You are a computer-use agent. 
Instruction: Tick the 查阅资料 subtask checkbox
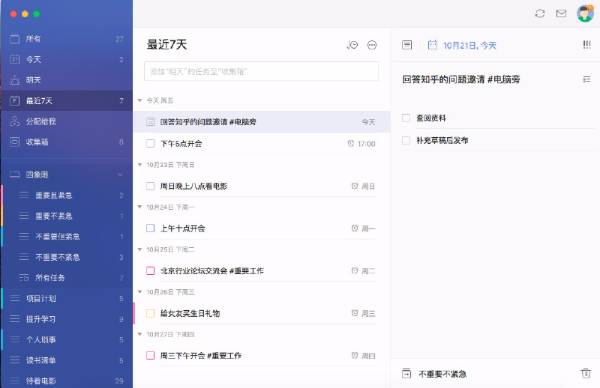pos(406,118)
